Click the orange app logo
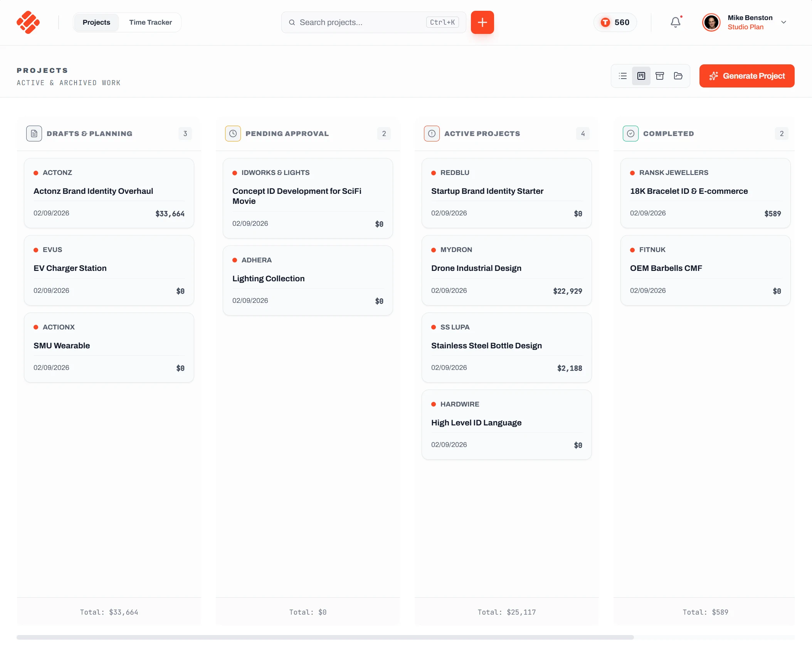The width and height of the screenshot is (812, 657). coord(28,22)
